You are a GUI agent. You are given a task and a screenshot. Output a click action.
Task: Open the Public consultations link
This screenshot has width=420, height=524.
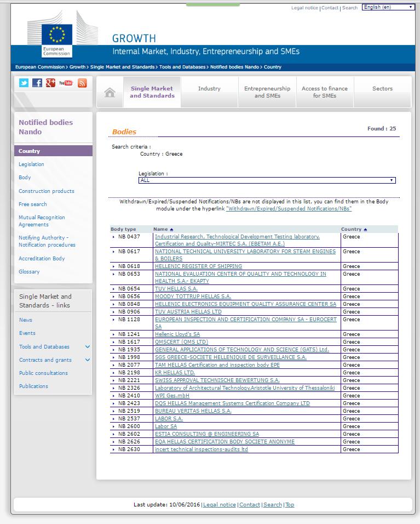point(43,373)
